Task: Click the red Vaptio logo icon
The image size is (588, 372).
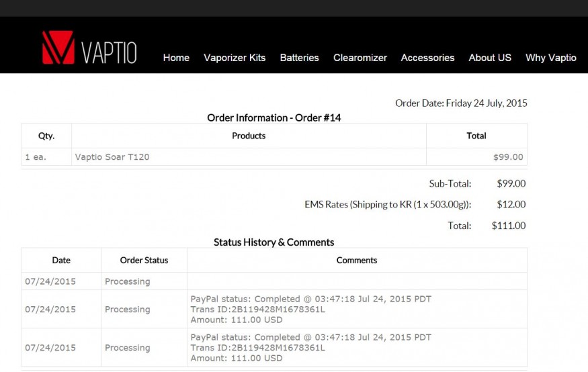Action: 58,48
